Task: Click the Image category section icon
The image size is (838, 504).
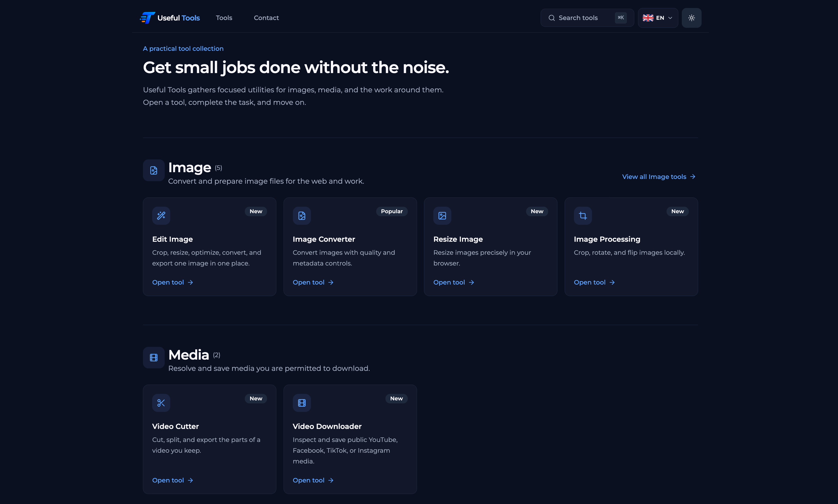Action: pos(153,170)
